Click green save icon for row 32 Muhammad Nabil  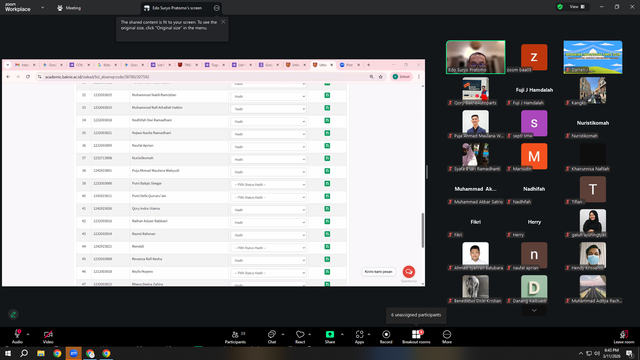coord(327,95)
